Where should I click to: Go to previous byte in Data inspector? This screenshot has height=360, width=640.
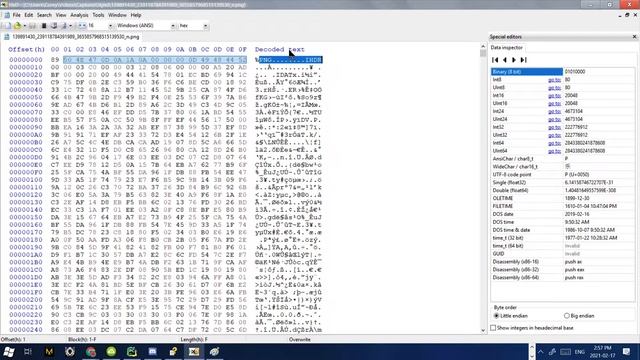(504, 60)
